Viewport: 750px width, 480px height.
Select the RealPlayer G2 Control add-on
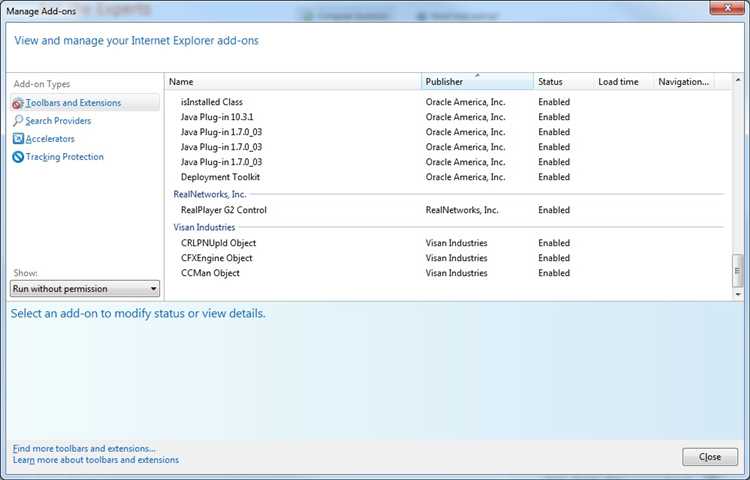pyautogui.click(x=224, y=210)
